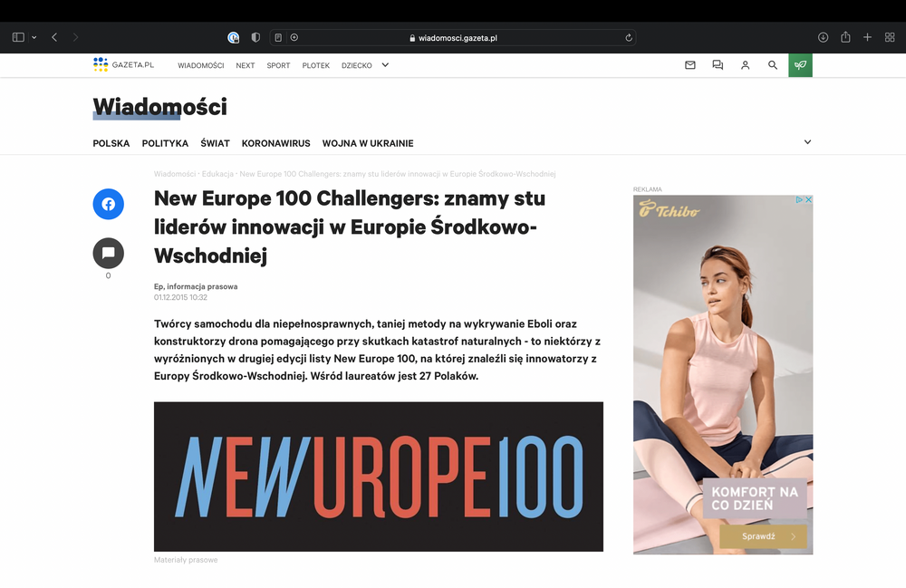The height and width of the screenshot is (588, 906).
Task: Open DZIECKO section
Action: (356, 65)
